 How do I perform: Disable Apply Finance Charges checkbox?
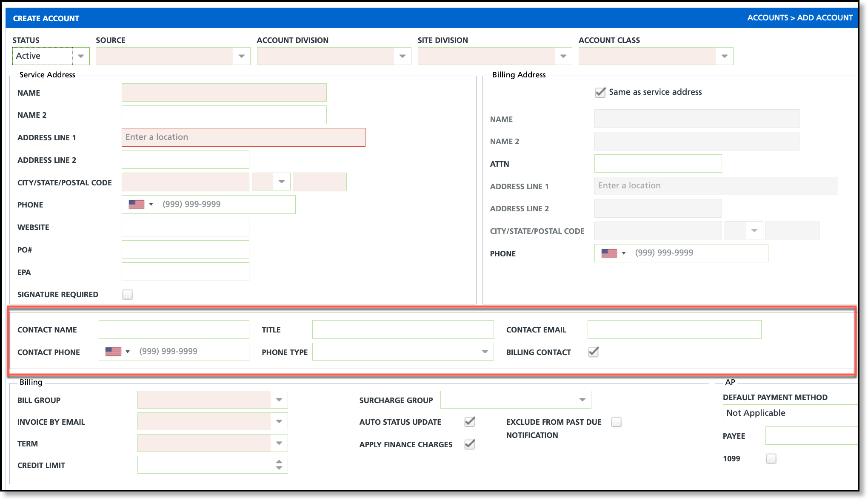click(x=469, y=444)
